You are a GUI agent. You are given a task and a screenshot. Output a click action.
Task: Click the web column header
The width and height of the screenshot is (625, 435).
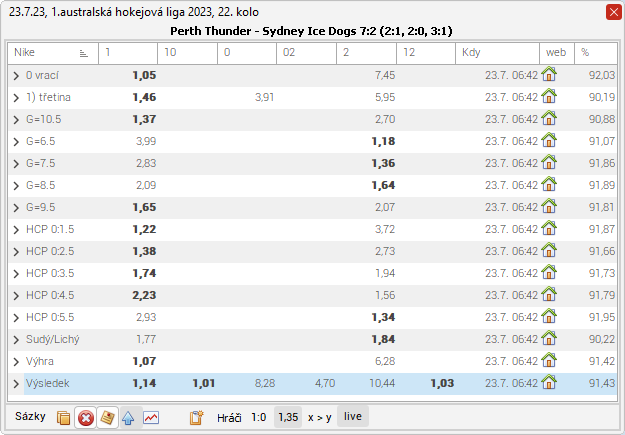click(x=557, y=53)
